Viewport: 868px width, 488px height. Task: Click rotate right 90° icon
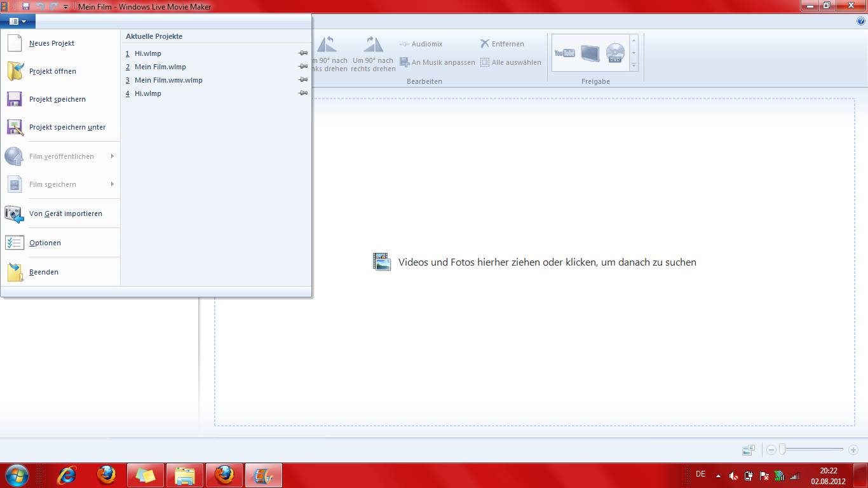tap(373, 44)
